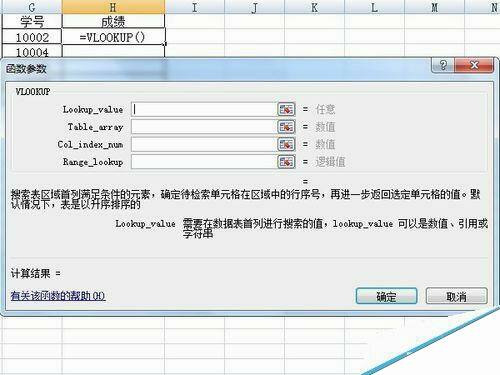Focus the Lookup_value input field
The width and height of the screenshot is (500, 375).
[203, 109]
